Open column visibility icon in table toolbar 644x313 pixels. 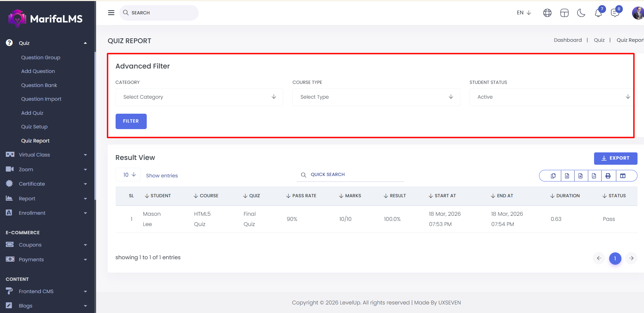point(623,176)
